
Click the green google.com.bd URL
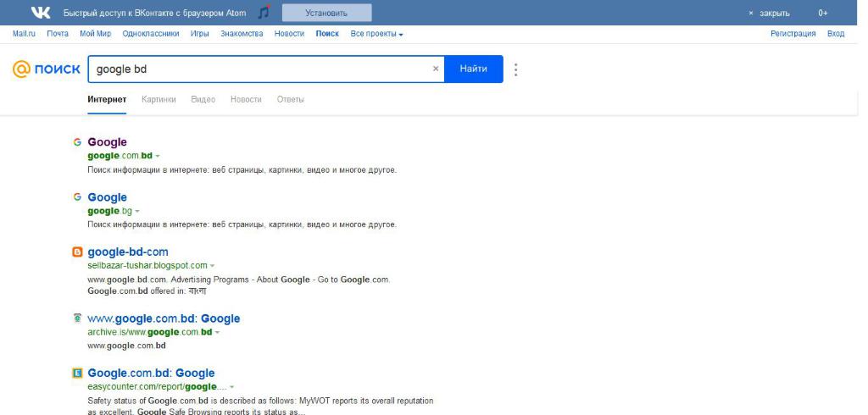120,156
